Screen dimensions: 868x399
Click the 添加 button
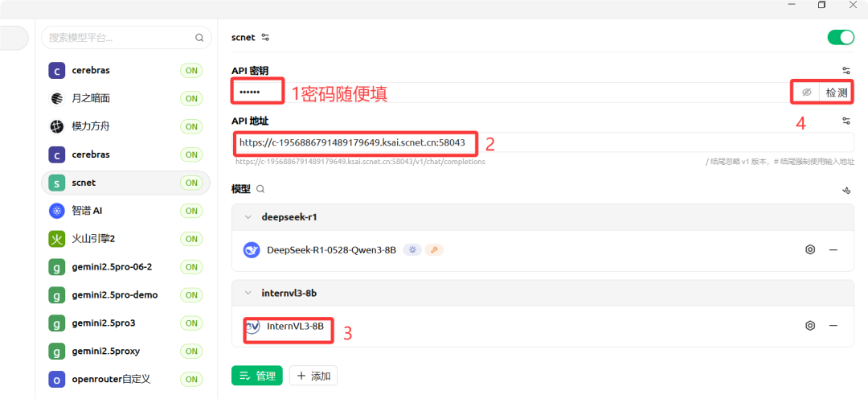click(x=313, y=376)
